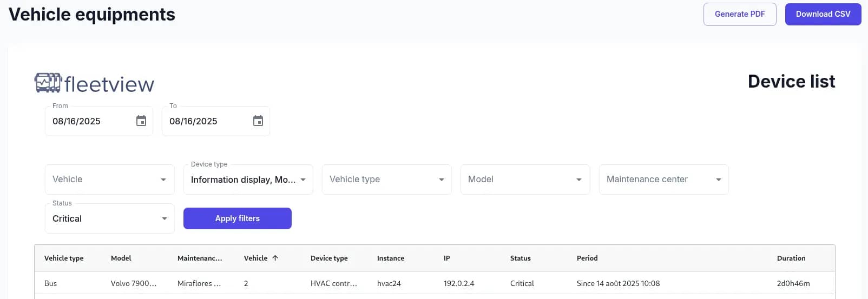Toggle the Vehicle column sort arrow
The width and height of the screenshot is (868, 299).
(x=275, y=258)
